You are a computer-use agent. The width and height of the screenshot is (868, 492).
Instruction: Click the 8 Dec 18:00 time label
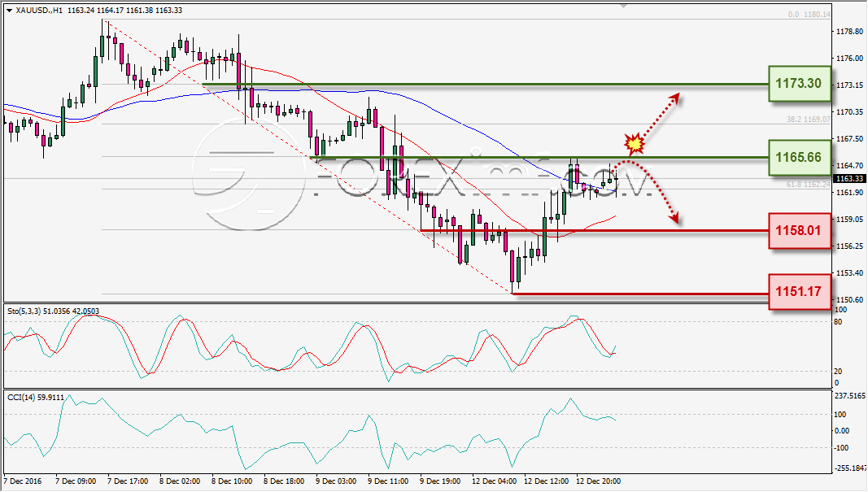coord(284,481)
